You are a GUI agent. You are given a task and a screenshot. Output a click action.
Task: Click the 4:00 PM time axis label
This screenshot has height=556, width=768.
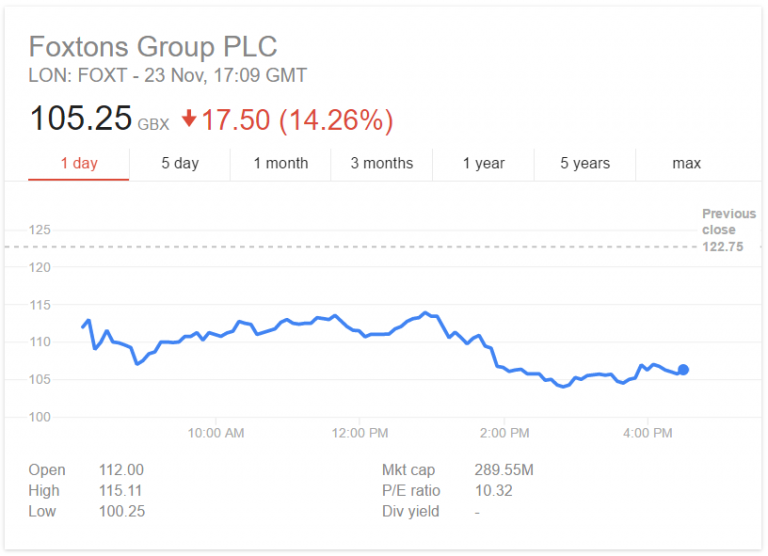tap(648, 433)
